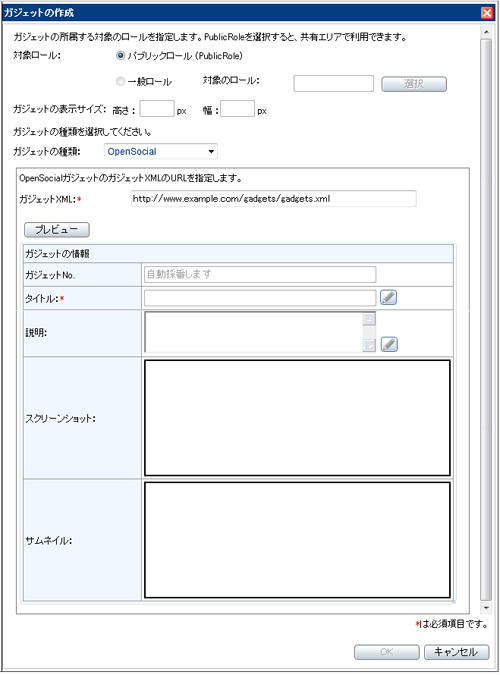Click the ガジェットXML URL field

[273, 199]
